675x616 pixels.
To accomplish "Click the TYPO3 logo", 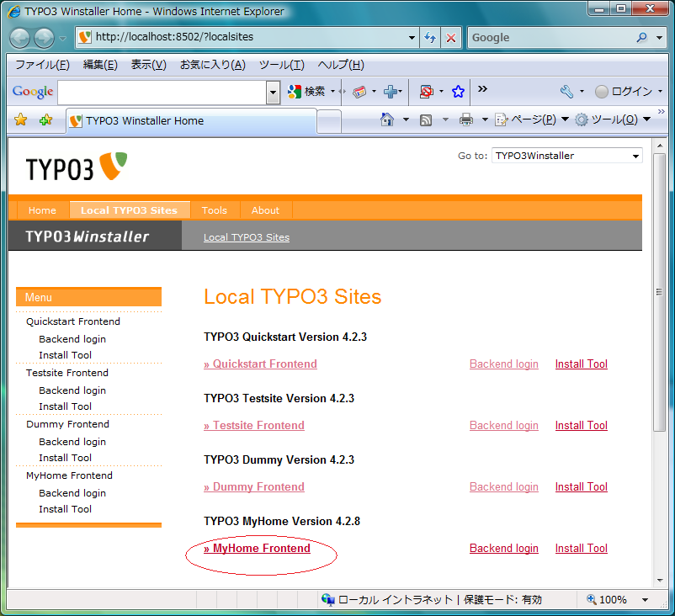I will coord(77,167).
